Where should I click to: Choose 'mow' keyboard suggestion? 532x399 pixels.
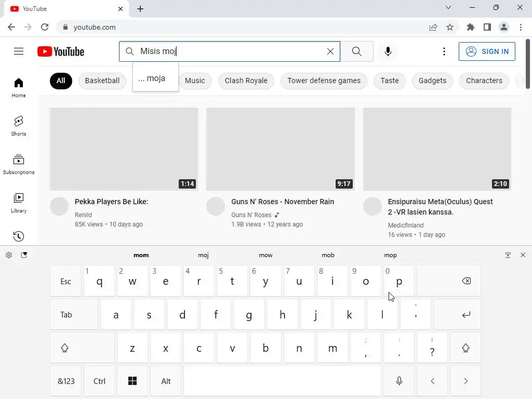pyautogui.click(x=265, y=255)
